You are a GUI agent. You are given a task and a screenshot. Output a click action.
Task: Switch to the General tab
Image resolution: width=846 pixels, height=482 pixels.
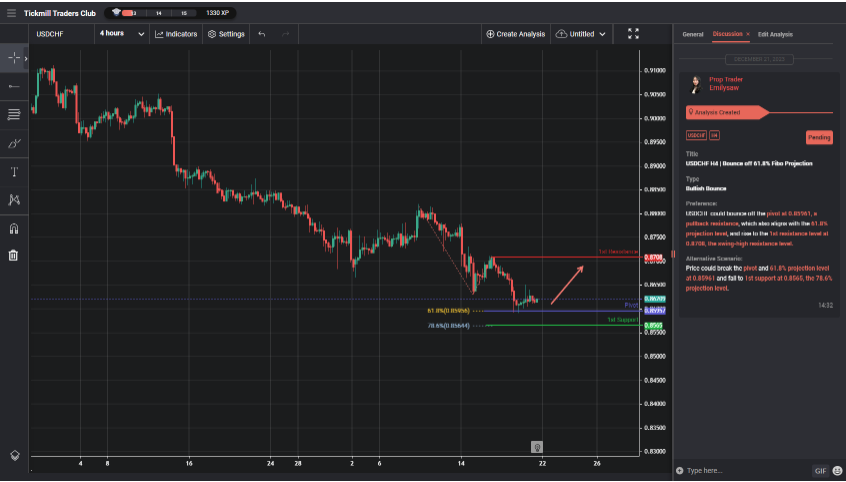693,35
